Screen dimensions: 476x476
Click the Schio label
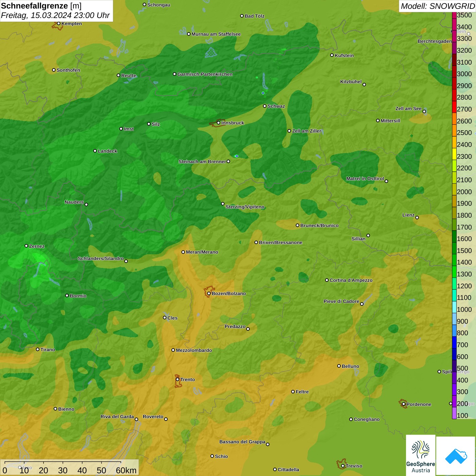tap(221, 456)
